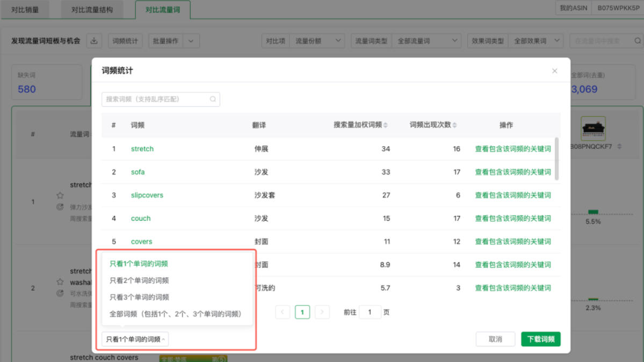The image size is (644, 362).
Task: Focus the top-right keyword search field
Action: 606,41
